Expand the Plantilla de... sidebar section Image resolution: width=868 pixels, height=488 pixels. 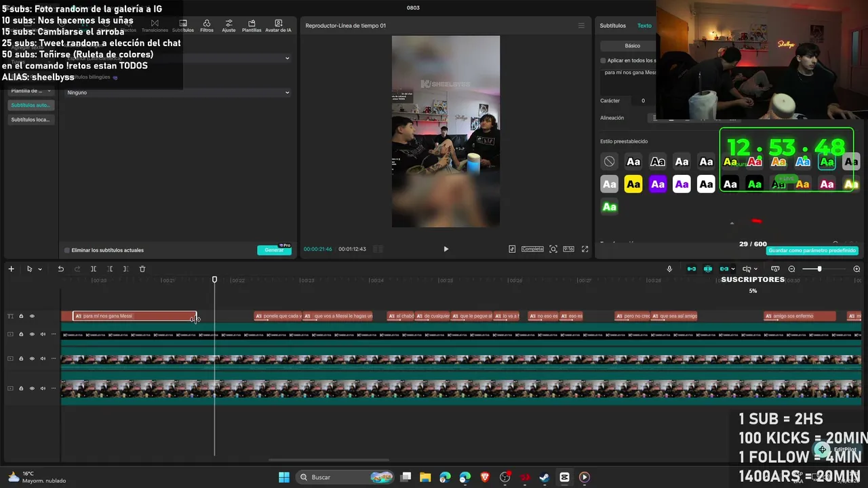coord(31,91)
